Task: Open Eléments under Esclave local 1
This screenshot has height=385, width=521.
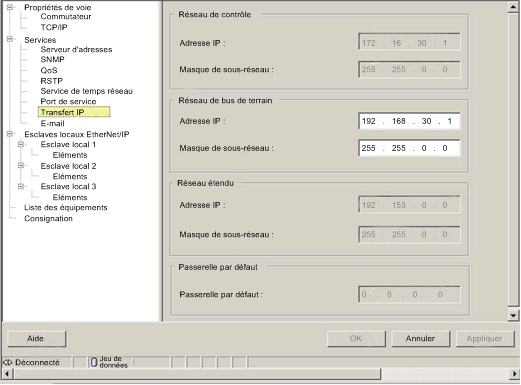Action: click(x=70, y=155)
